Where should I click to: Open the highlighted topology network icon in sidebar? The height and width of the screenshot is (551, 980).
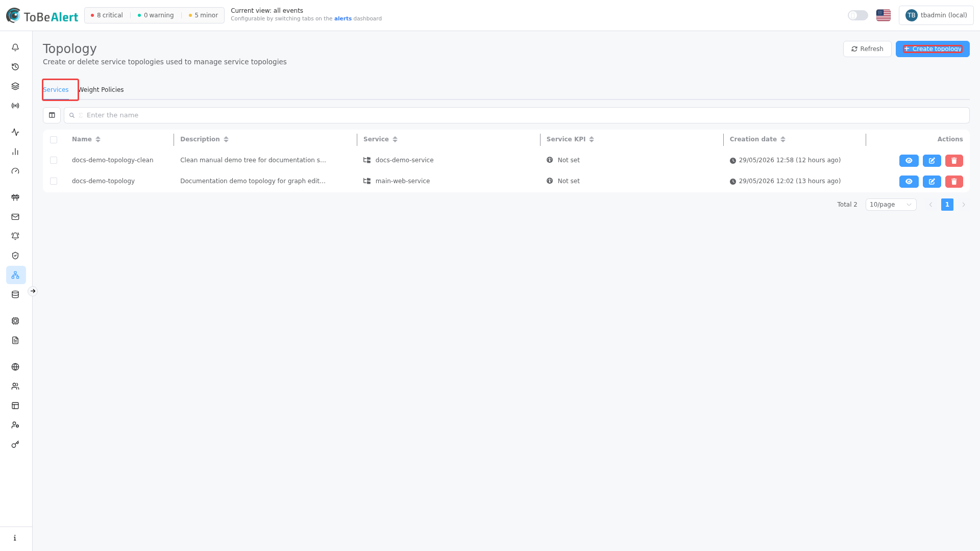pos(15,275)
